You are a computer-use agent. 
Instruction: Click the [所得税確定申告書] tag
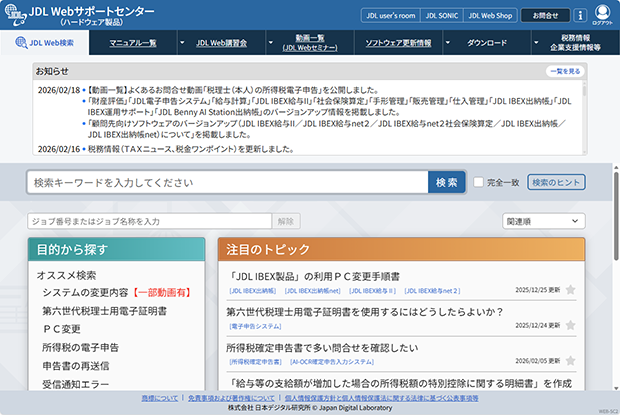(x=255, y=362)
